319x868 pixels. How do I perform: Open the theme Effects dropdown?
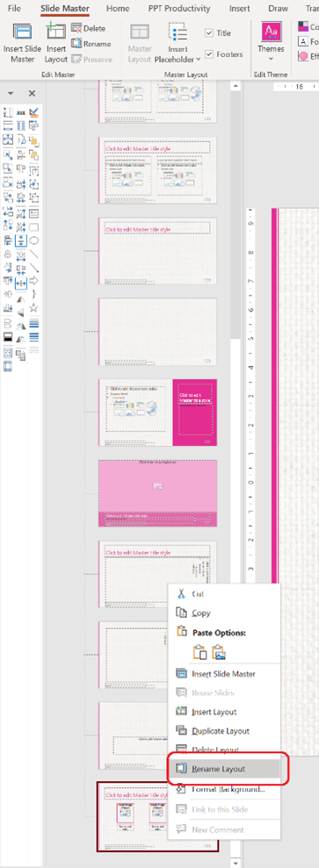click(x=308, y=56)
